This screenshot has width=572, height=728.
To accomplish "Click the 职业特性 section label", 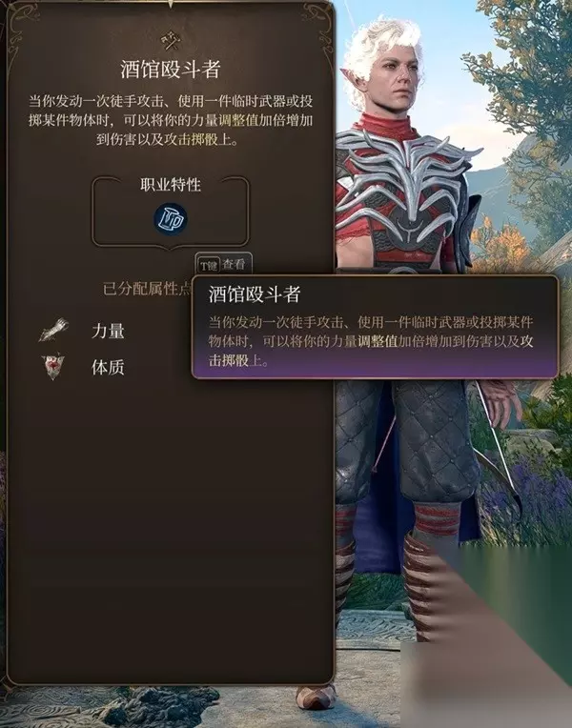I will click(171, 185).
